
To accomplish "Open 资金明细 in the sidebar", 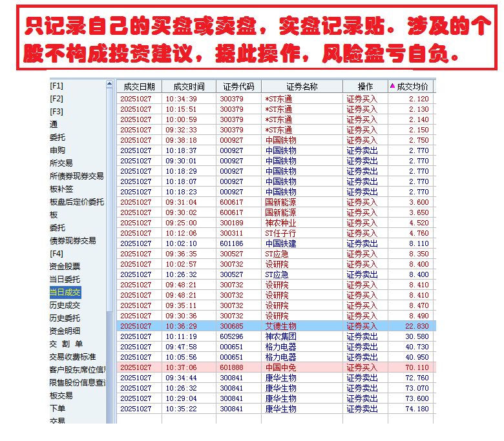I will click(x=65, y=331).
